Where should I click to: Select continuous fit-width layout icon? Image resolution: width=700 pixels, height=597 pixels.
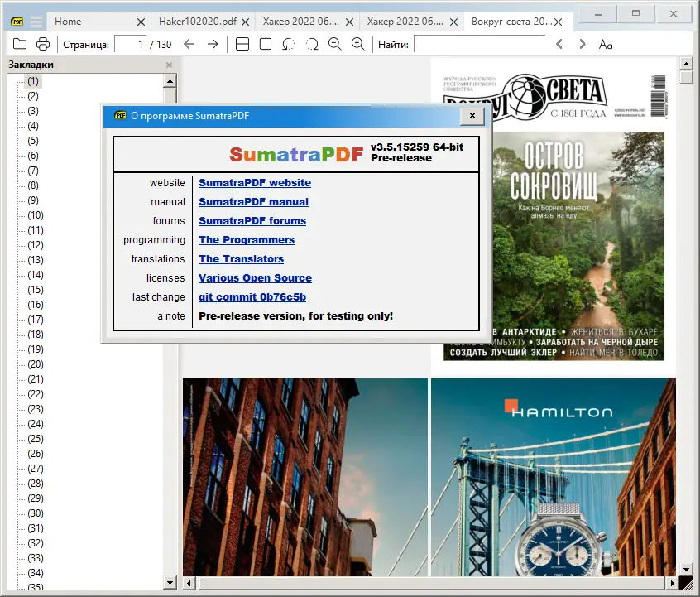pyautogui.click(x=242, y=44)
